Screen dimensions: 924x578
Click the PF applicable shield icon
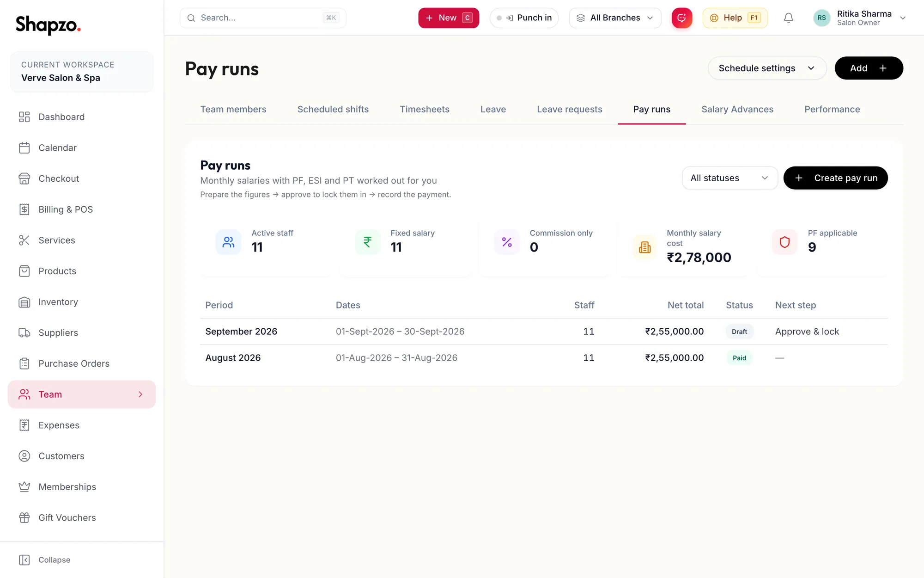(784, 242)
